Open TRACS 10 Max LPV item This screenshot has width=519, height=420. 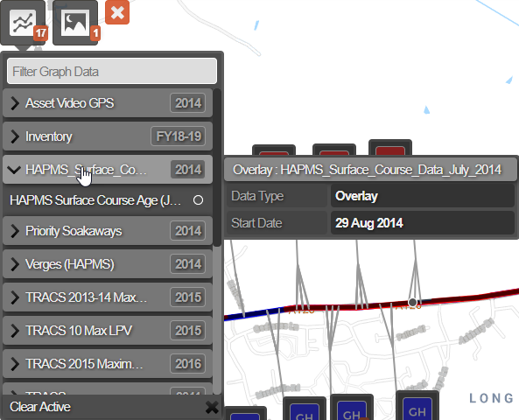(x=108, y=330)
